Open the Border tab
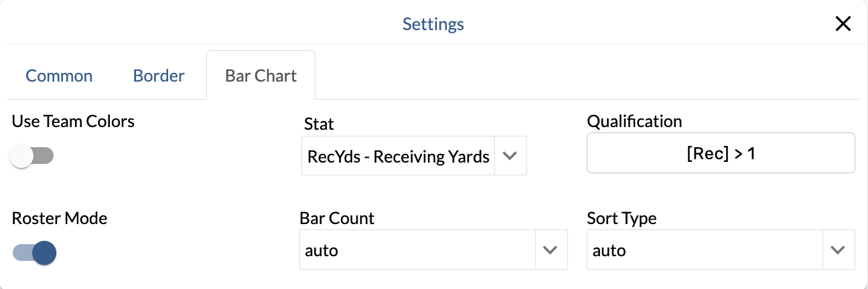 [x=159, y=76]
